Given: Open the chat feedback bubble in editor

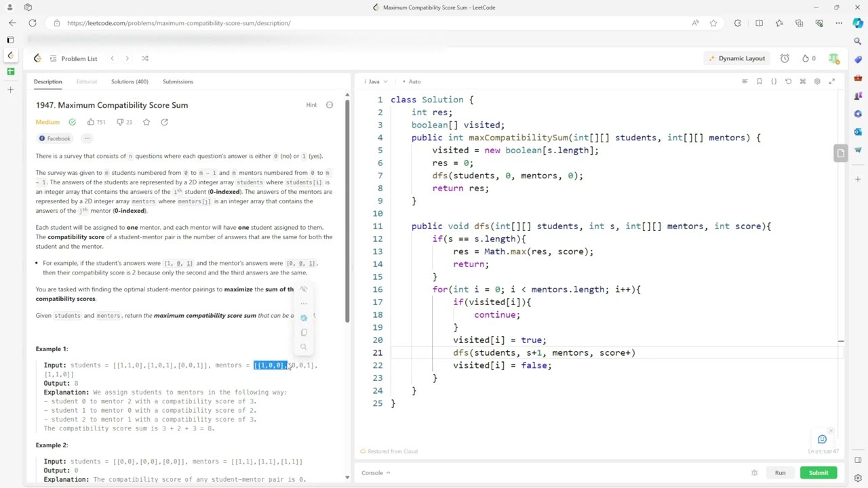Looking at the screenshot, I should (x=823, y=439).
